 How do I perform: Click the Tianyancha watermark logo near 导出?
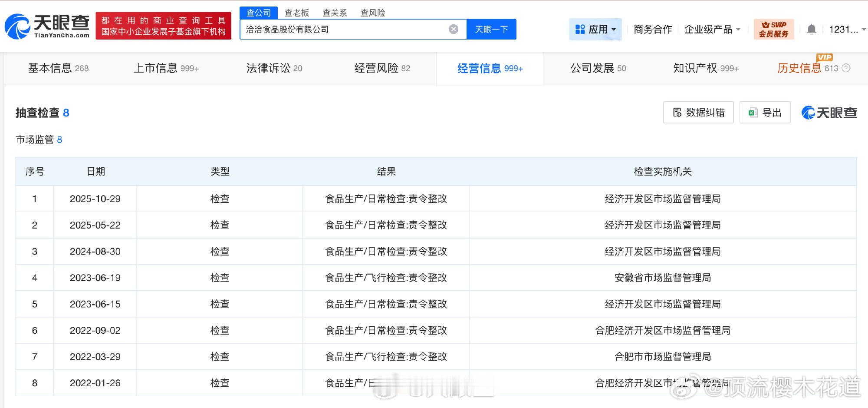point(829,113)
